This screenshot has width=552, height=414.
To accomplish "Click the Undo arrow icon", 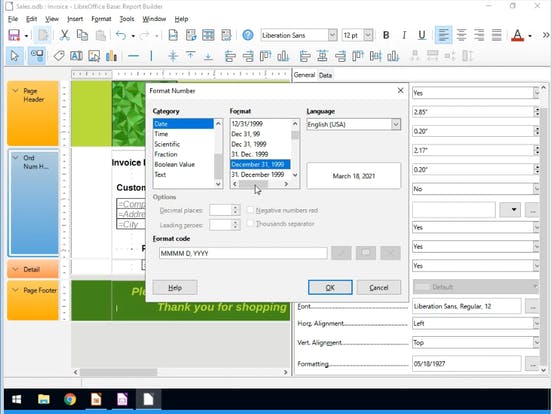I will tap(121, 35).
